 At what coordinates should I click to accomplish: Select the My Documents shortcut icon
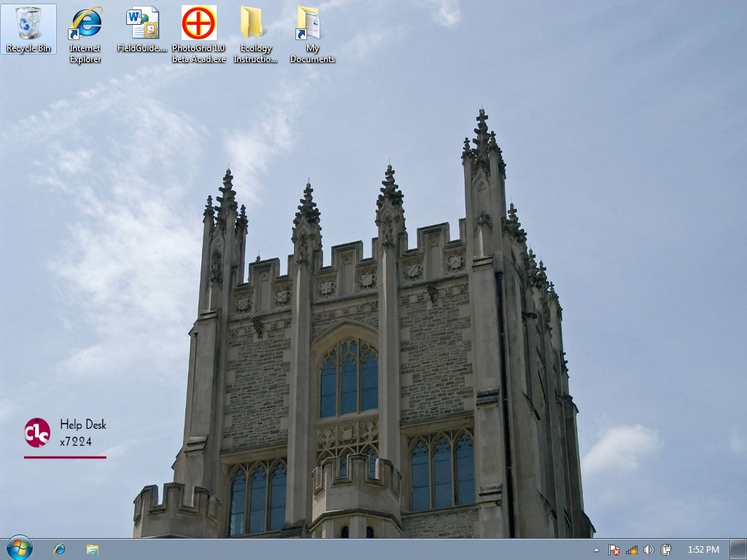[x=312, y=34]
